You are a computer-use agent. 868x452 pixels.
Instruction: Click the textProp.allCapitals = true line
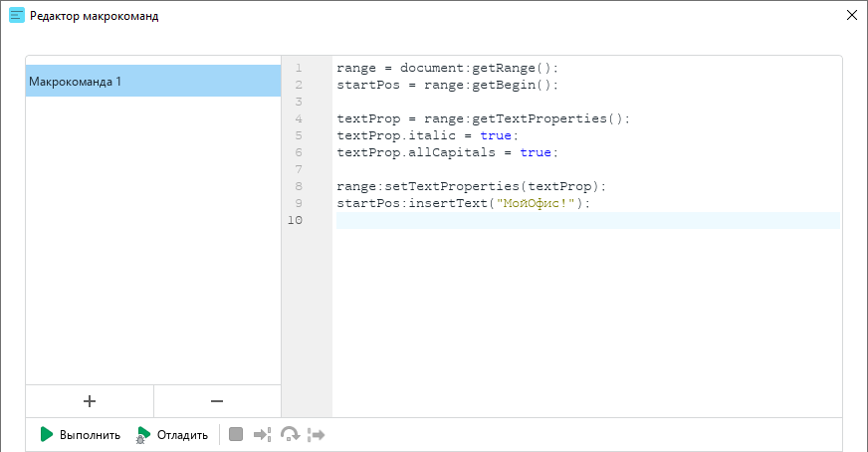click(447, 152)
